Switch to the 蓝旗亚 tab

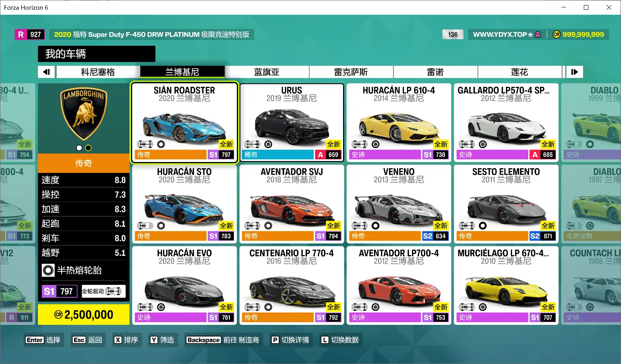pos(267,72)
